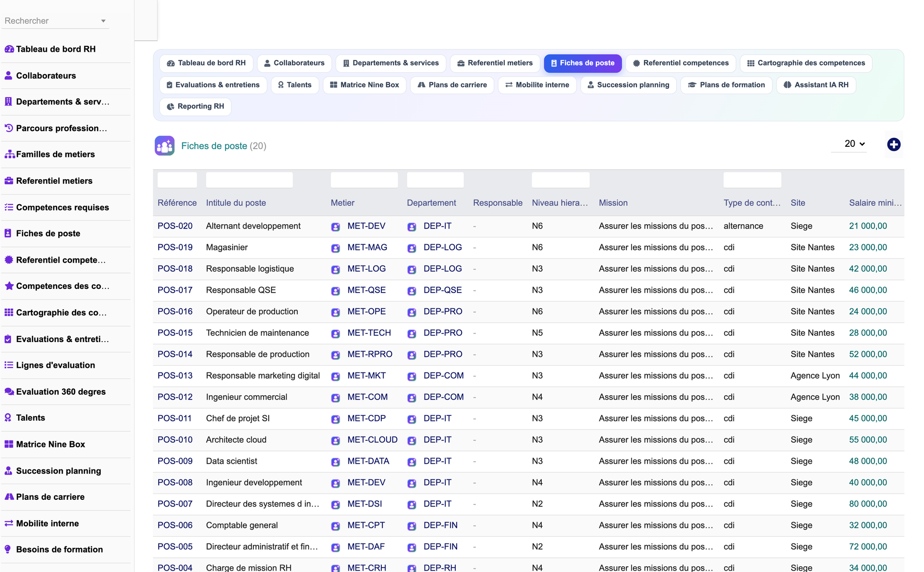Viewport: 924px width, 572px height.
Task: Click the Intitule du poste filter field
Action: point(249,180)
